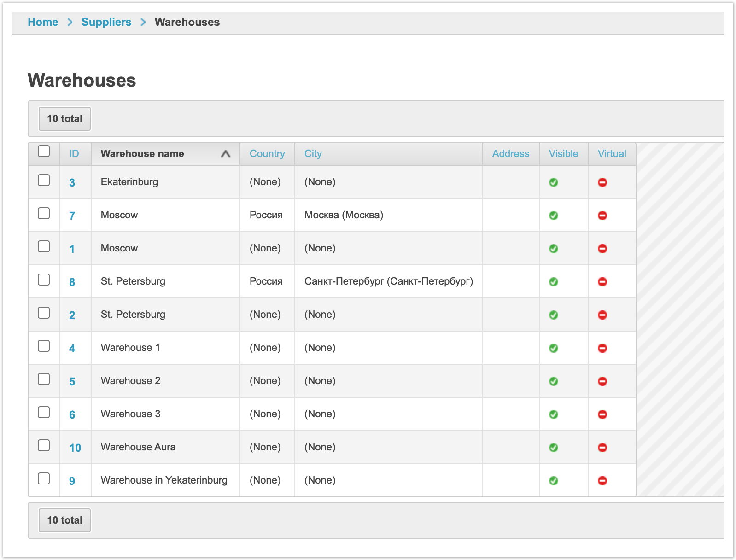Image resolution: width=736 pixels, height=560 pixels.
Task: Toggle Visible status of Warehouse 1
Action: [554, 348]
